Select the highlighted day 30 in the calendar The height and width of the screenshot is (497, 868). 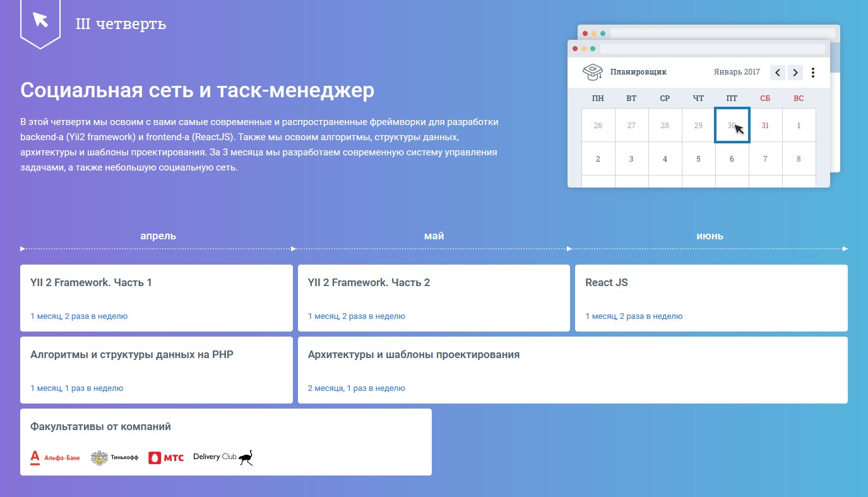click(x=732, y=124)
